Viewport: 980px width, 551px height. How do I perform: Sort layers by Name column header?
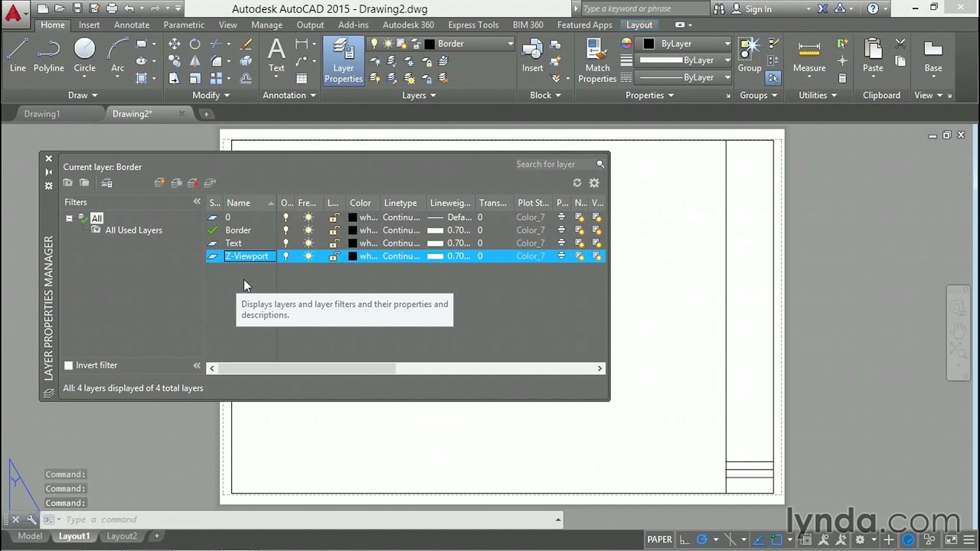click(248, 203)
